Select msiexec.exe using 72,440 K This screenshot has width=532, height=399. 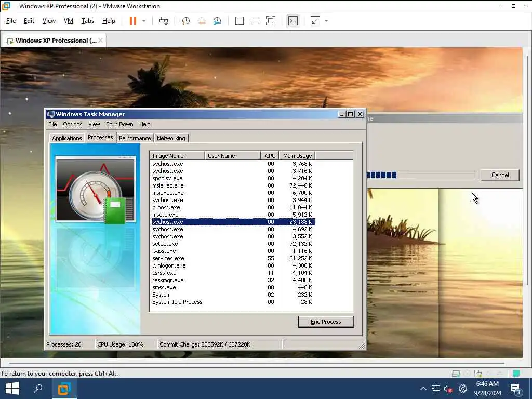pos(233,185)
